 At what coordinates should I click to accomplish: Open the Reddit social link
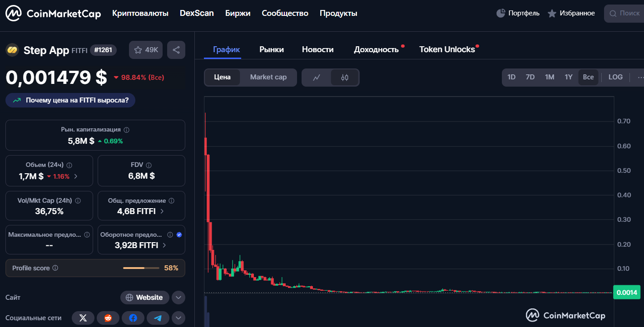(108, 318)
